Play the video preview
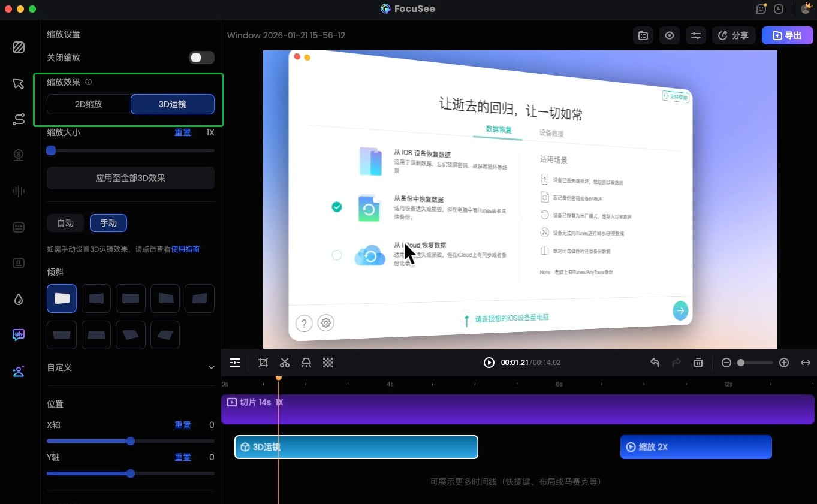Screen dimensions: 817x504 (489, 363)
